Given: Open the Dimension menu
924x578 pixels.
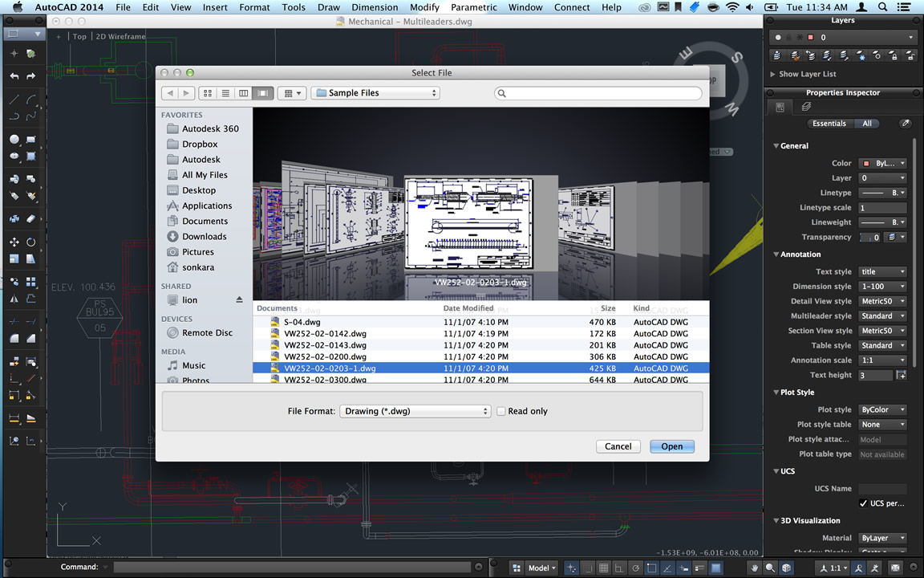Looking at the screenshot, I should pos(375,7).
